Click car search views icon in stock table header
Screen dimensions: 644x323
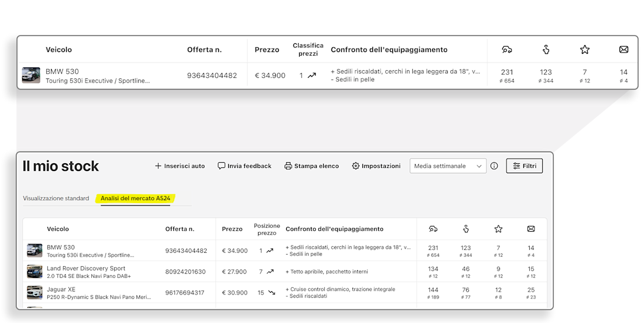click(433, 229)
